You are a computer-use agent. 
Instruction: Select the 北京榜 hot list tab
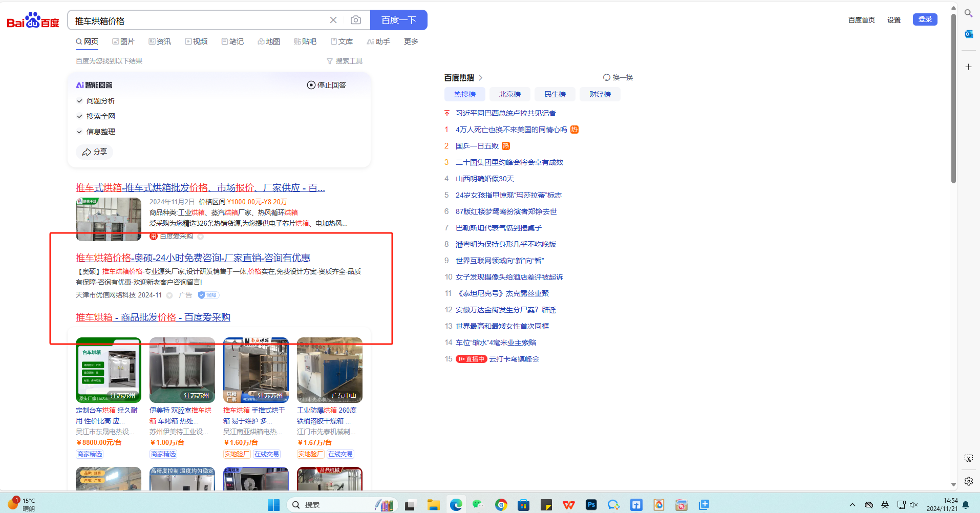pyautogui.click(x=509, y=94)
